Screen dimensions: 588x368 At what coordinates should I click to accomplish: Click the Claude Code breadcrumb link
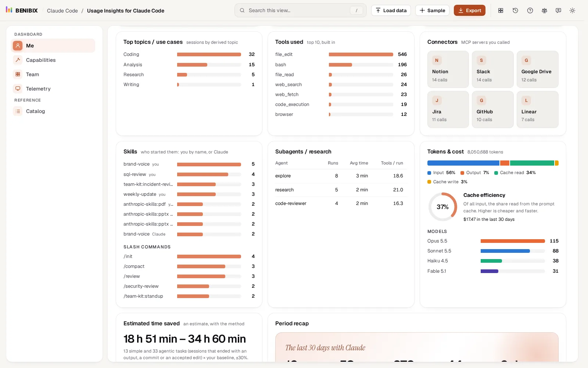tap(62, 11)
